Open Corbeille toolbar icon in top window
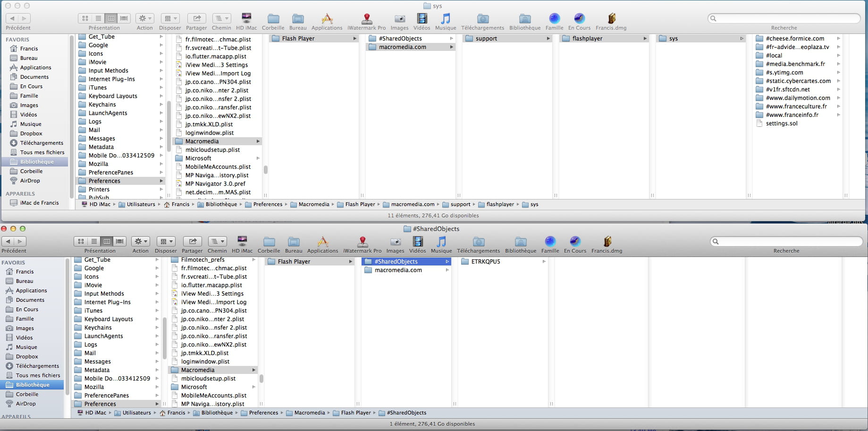 [273, 18]
